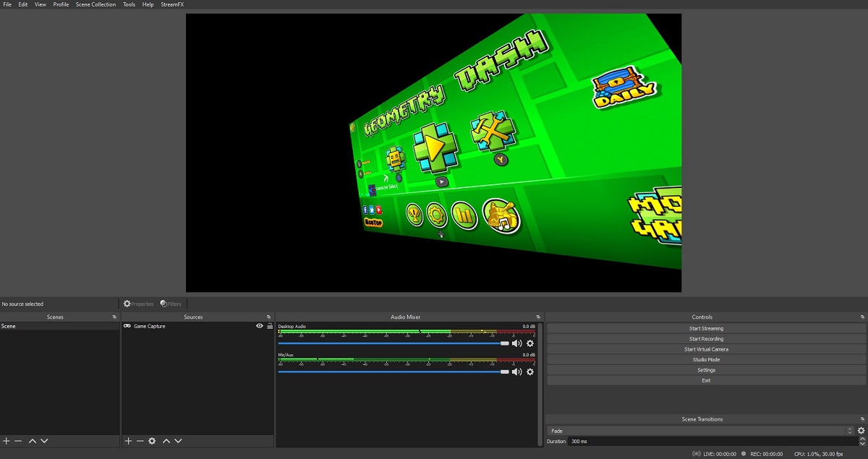The image size is (868, 459).
Task: Open the Fade transition dropdown
Action: click(x=701, y=431)
